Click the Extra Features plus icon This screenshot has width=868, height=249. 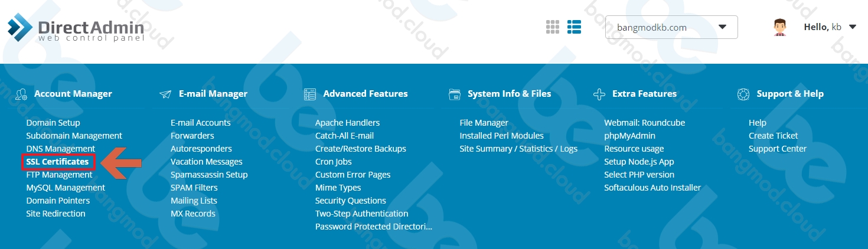point(599,94)
